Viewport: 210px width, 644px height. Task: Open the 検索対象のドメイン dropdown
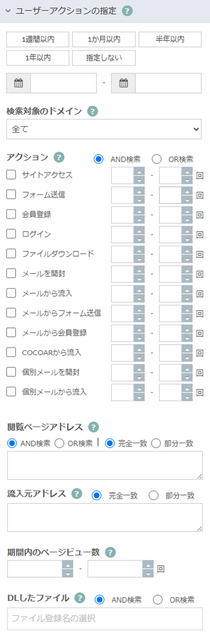104,129
